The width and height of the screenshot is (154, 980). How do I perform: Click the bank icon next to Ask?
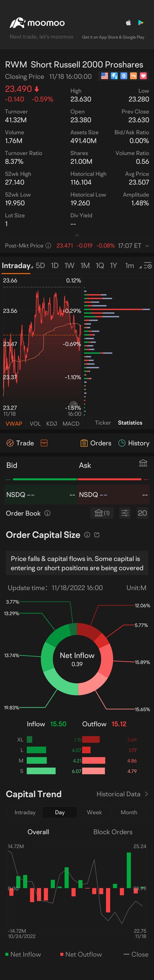pyautogui.click(x=143, y=463)
